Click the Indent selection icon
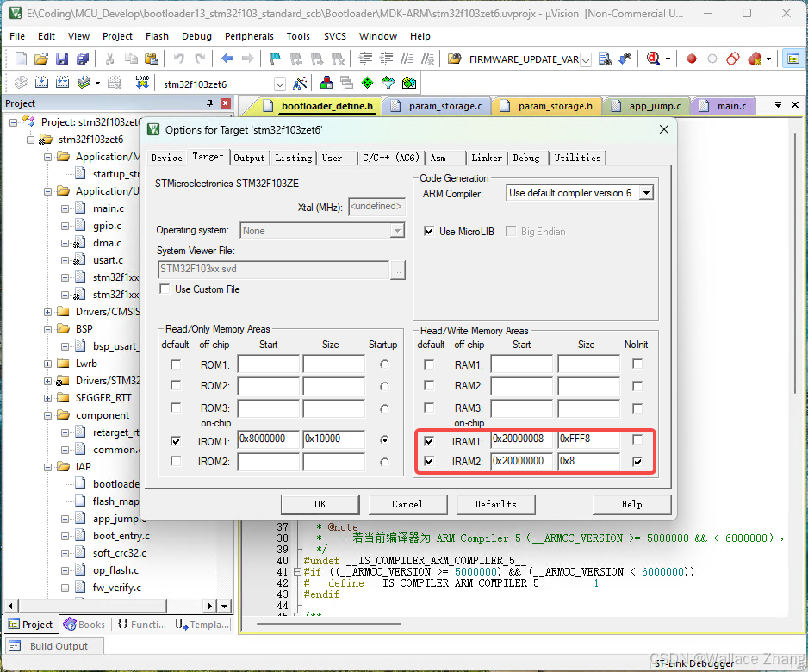 tap(365, 59)
